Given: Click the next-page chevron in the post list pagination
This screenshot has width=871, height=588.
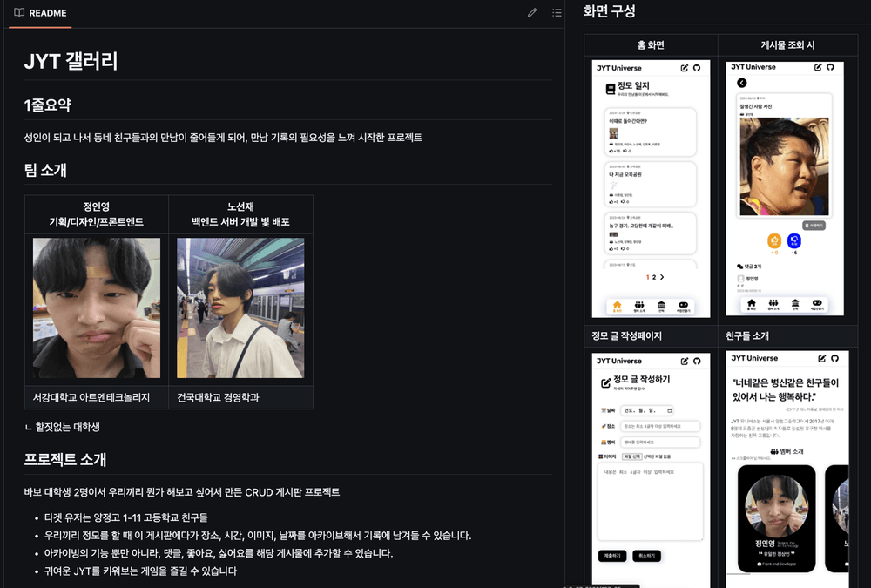Looking at the screenshot, I should (663, 277).
